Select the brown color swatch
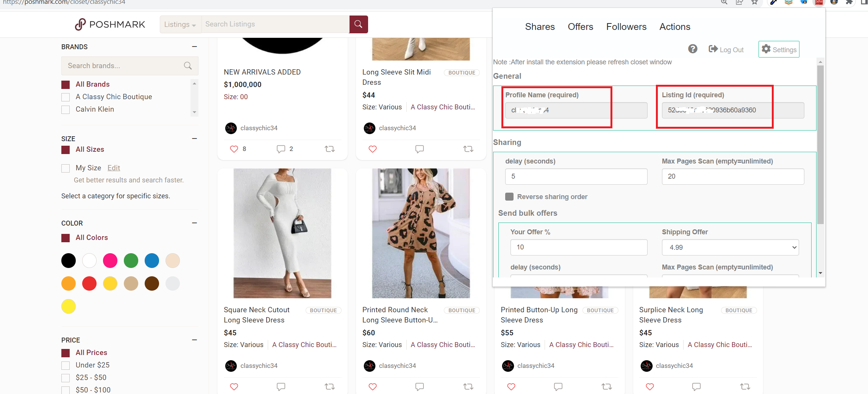 point(152,283)
